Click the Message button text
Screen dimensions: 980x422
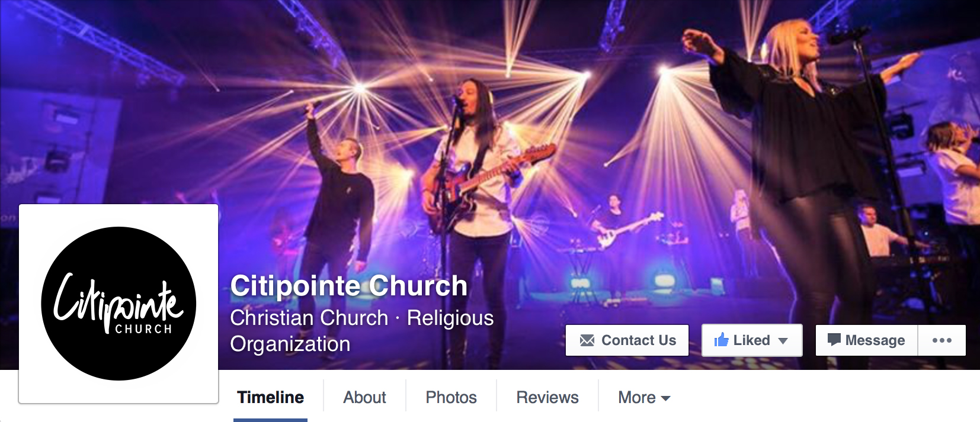875,340
